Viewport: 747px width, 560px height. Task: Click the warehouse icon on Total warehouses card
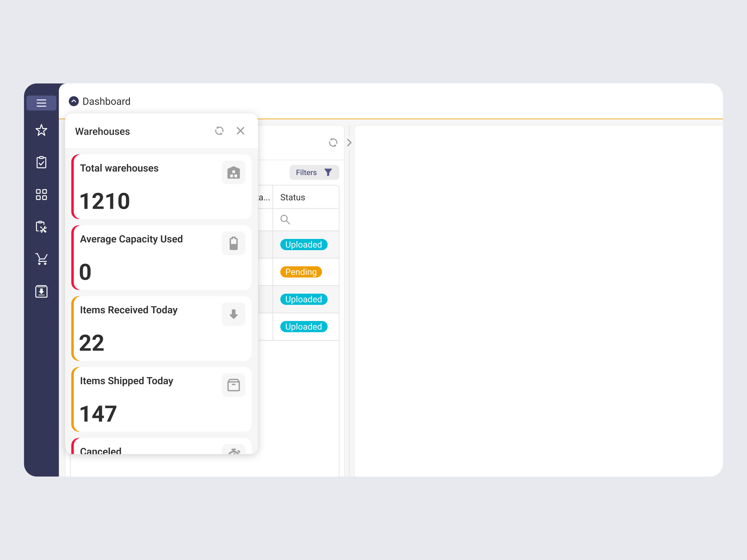[233, 172]
